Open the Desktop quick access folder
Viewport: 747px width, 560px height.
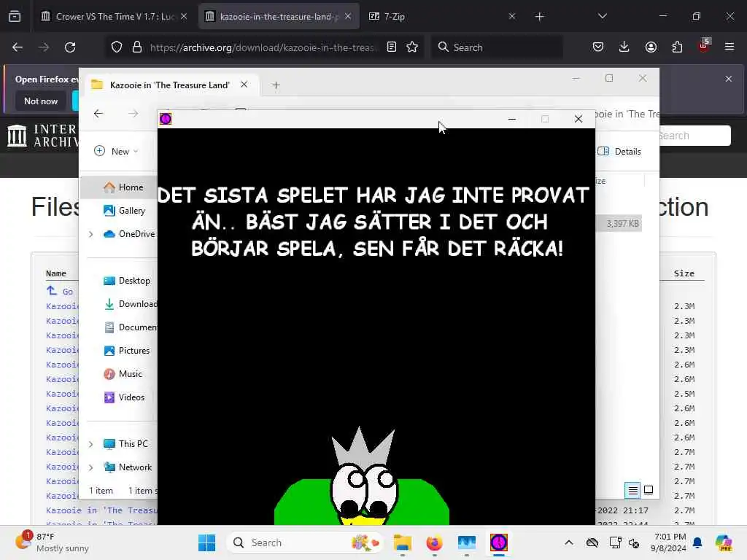[x=127, y=281]
